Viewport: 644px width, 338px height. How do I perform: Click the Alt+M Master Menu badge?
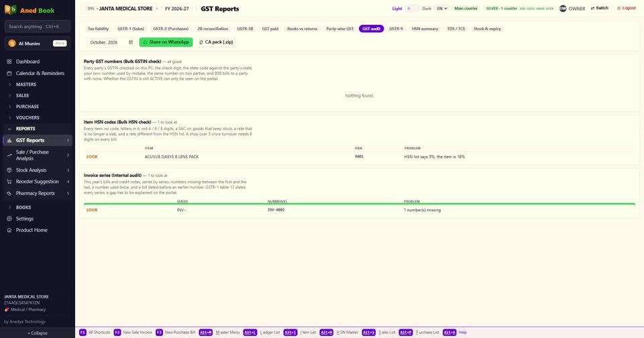[206, 332]
